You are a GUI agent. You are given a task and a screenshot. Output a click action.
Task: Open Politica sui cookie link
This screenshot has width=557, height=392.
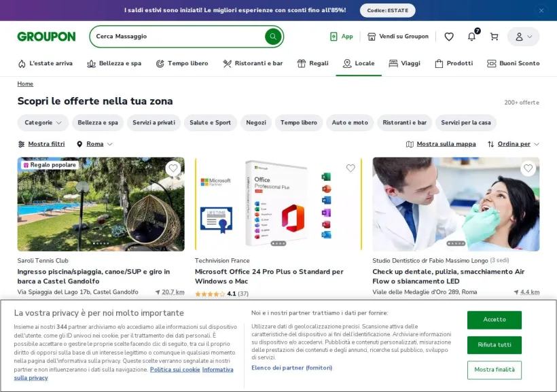(175, 370)
